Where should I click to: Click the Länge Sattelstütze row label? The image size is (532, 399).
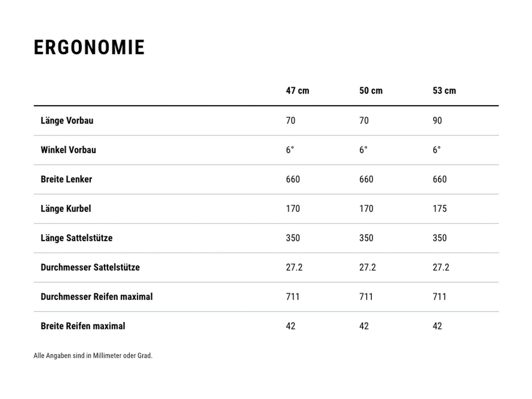(x=76, y=238)
